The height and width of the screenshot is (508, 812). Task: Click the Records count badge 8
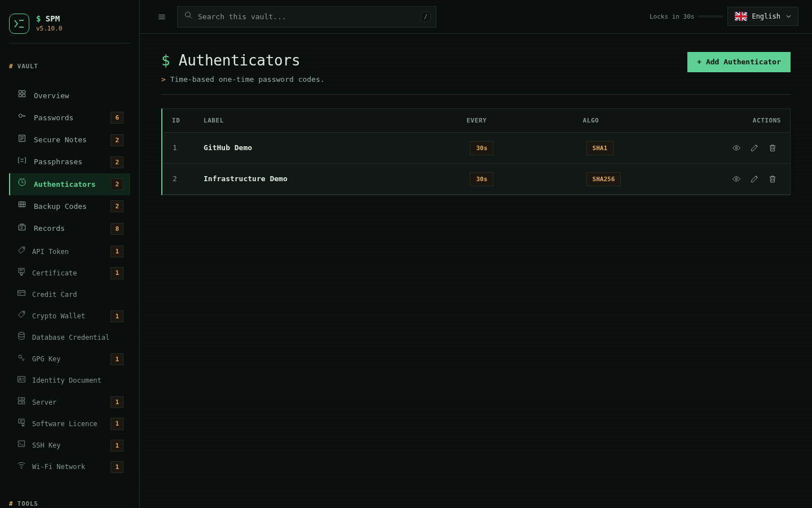click(117, 229)
